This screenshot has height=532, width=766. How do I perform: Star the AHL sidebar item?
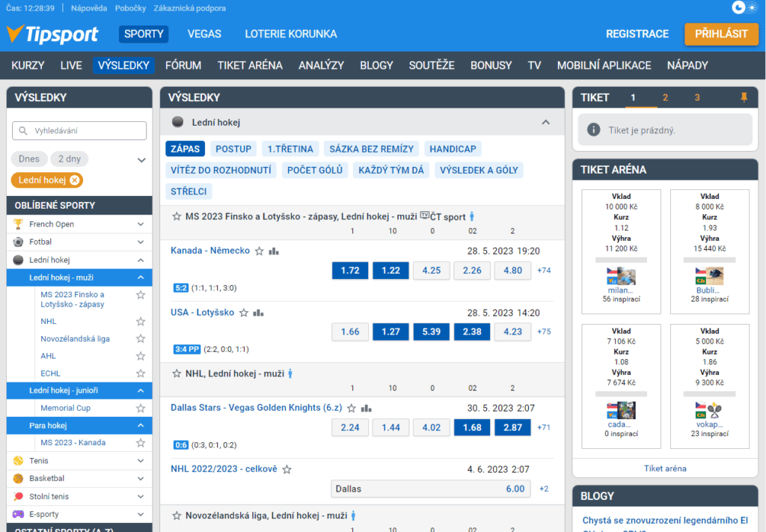[141, 356]
